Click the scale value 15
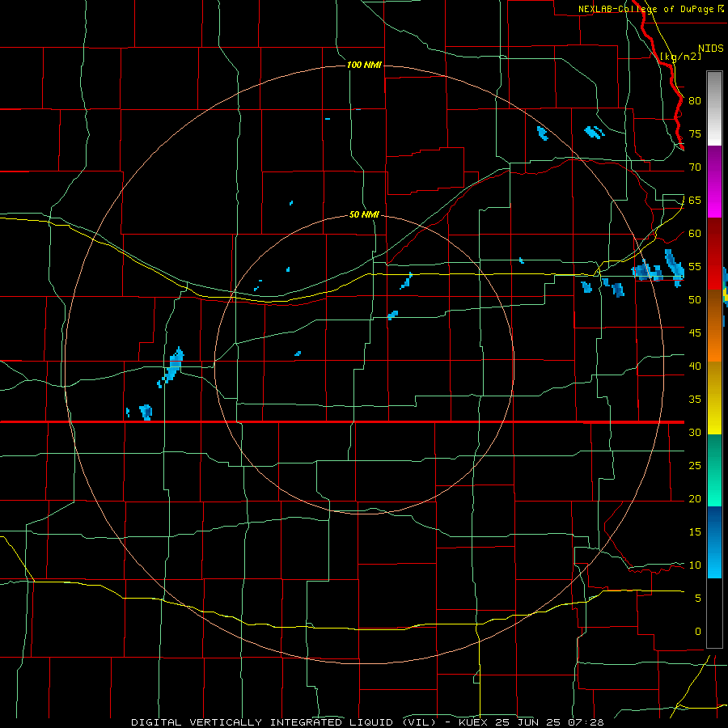Image resolution: width=728 pixels, height=728 pixels. tap(695, 532)
